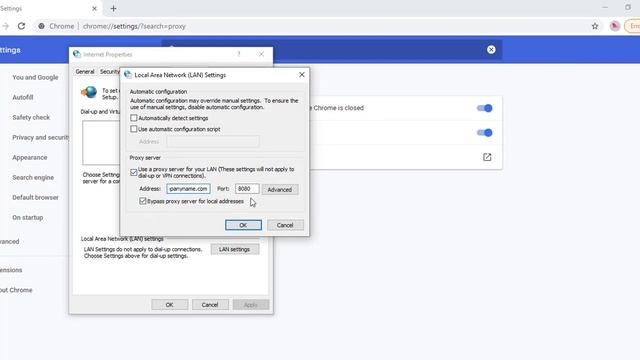This screenshot has height=360, width=640.
Task: Open You and Google settings section
Action: (x=35, y=77)
